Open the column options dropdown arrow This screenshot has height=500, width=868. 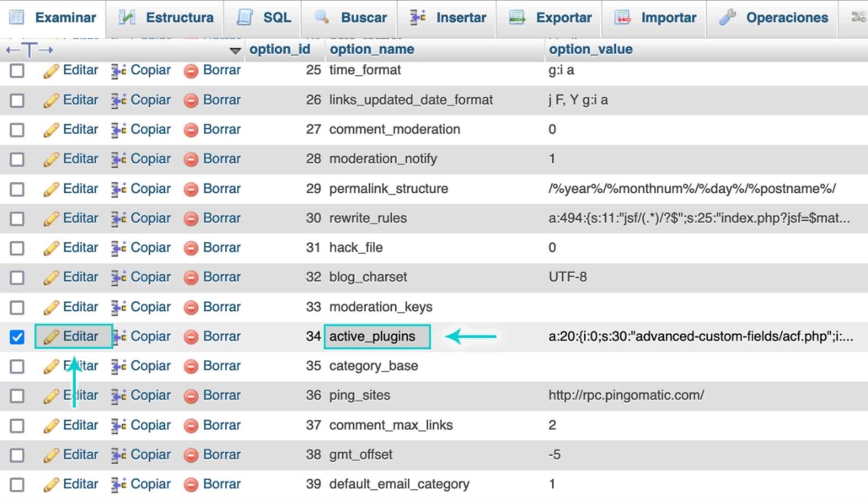tap(235, 51)
